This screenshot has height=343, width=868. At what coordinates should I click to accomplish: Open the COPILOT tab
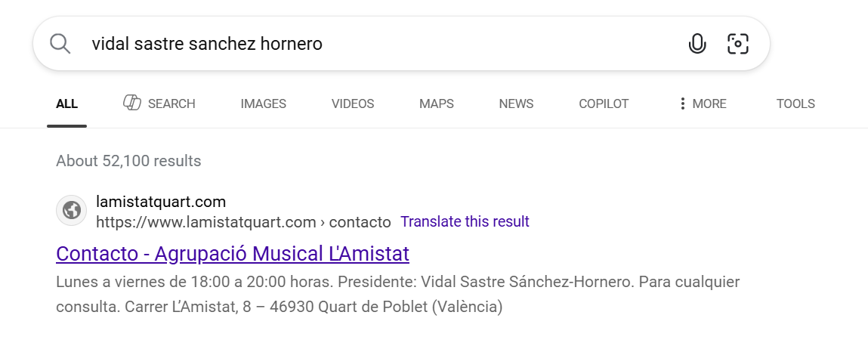(604, 104)
